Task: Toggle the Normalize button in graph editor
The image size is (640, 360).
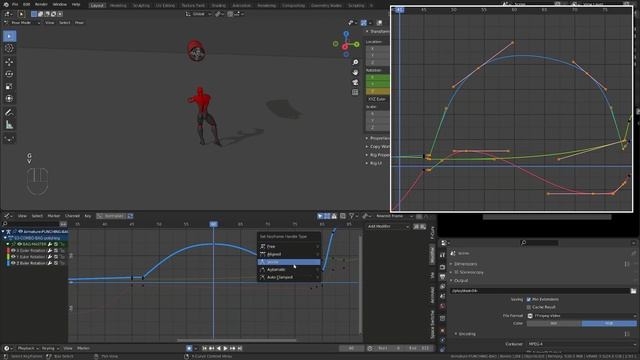Action: click(x=111, y=216)
